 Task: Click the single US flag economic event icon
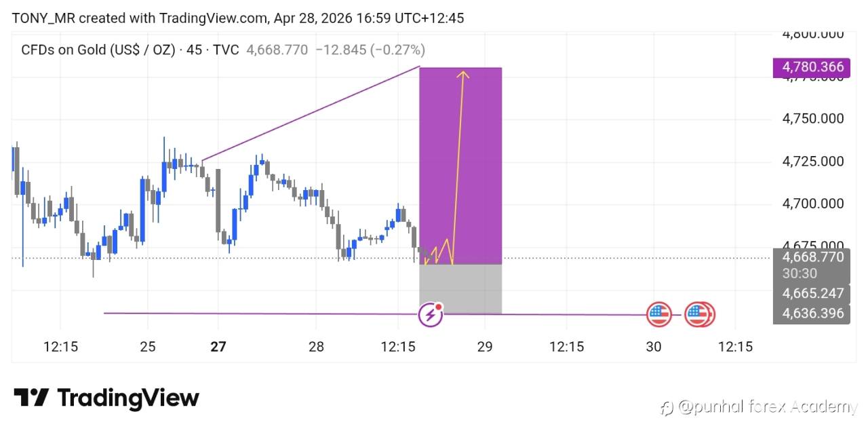tap(659, 314)
